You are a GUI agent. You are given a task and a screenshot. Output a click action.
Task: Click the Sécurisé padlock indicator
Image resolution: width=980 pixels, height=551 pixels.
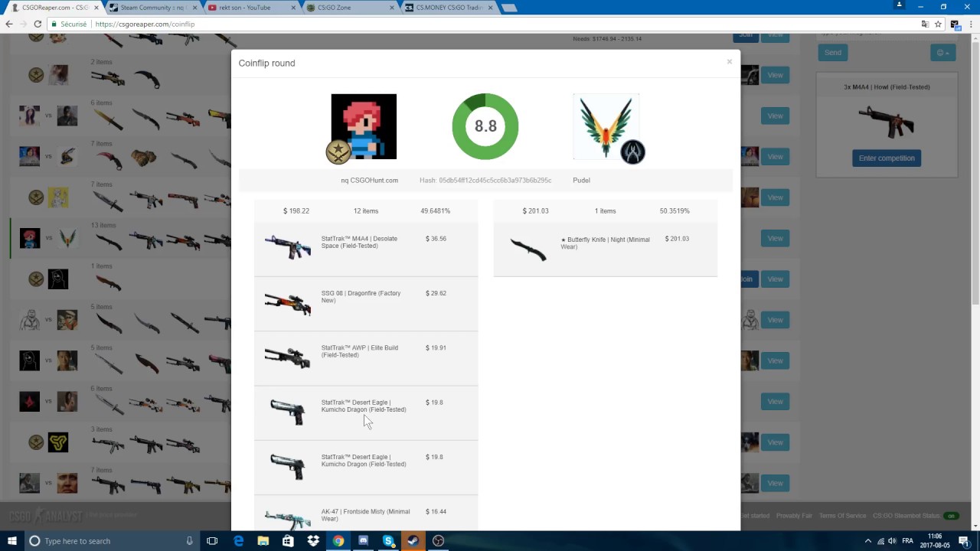[69, 24]
